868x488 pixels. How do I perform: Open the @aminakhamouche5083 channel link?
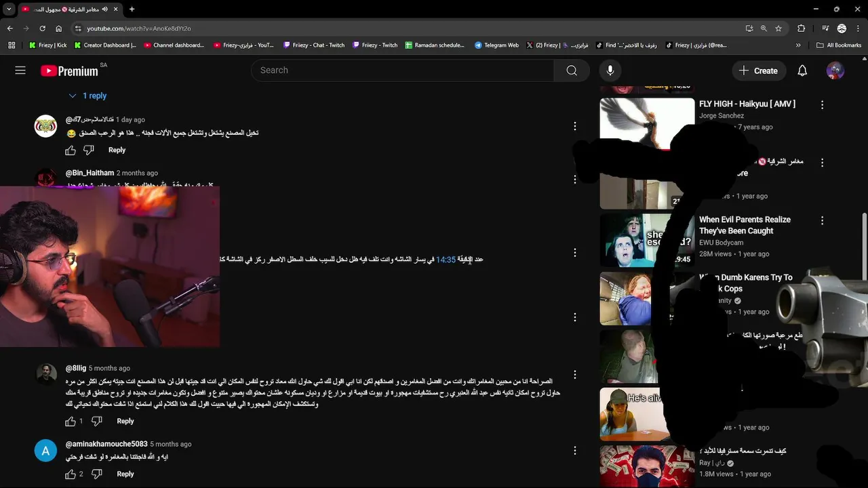pyautogui.click(x=106, y=444)
